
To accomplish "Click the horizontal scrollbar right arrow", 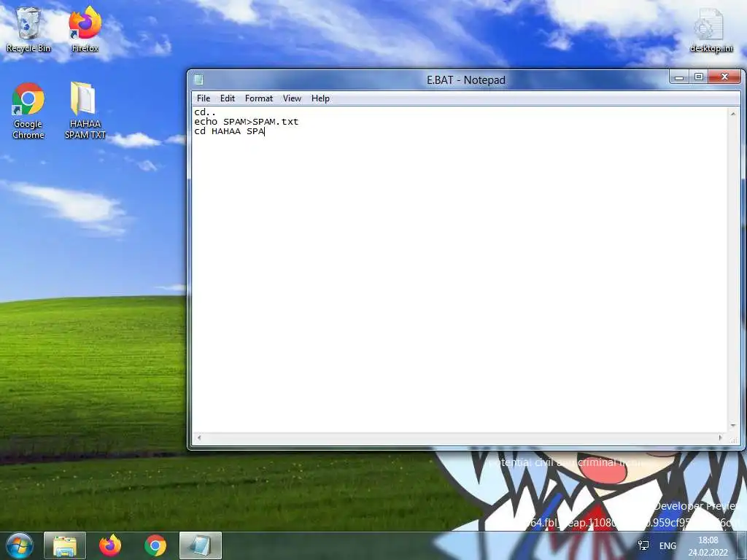I will [x=720, y=437].
